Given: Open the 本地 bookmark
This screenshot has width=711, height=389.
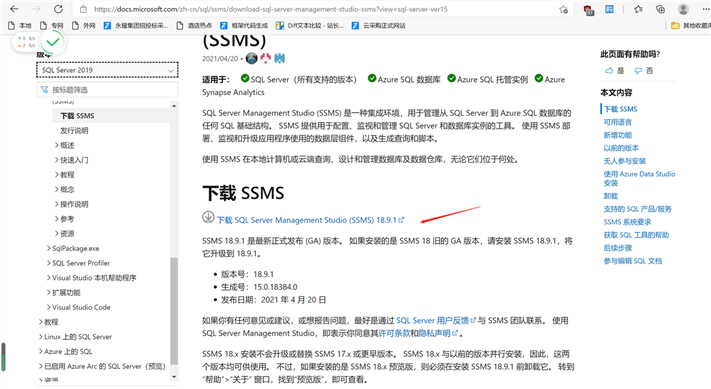Looking at the screenshot, I should [20, 25].
